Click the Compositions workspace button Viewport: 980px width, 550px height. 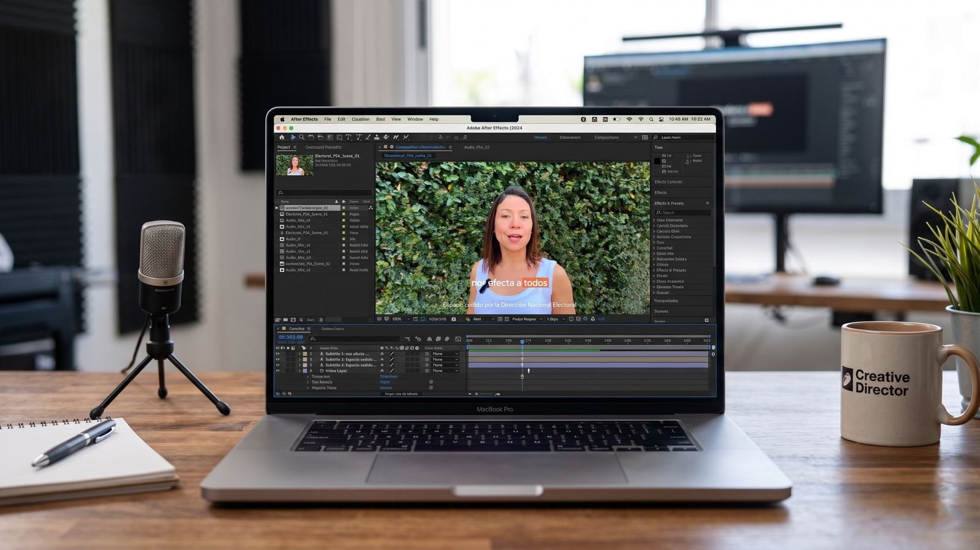pos(606,137)
